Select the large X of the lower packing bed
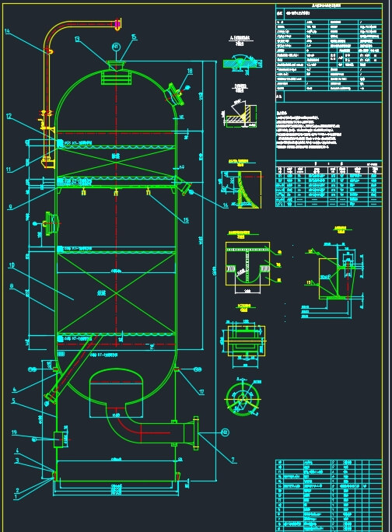 [116, 293]
